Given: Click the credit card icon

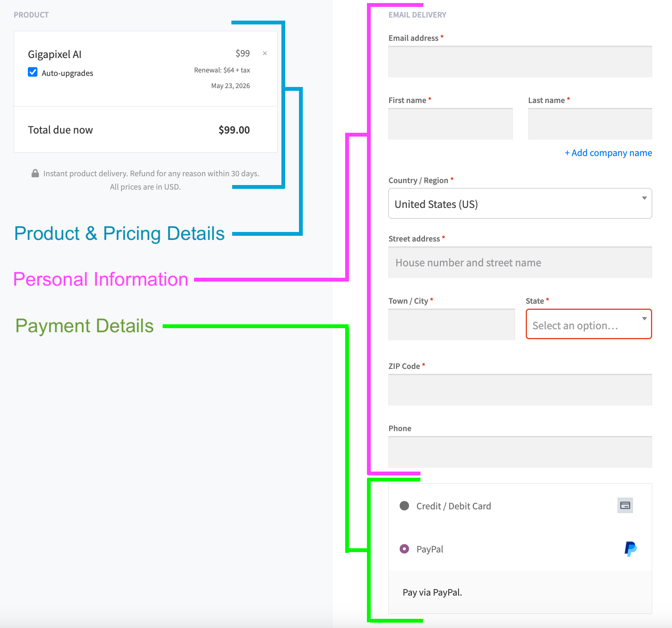Looking at the screenshot, I should click(625, 506).
